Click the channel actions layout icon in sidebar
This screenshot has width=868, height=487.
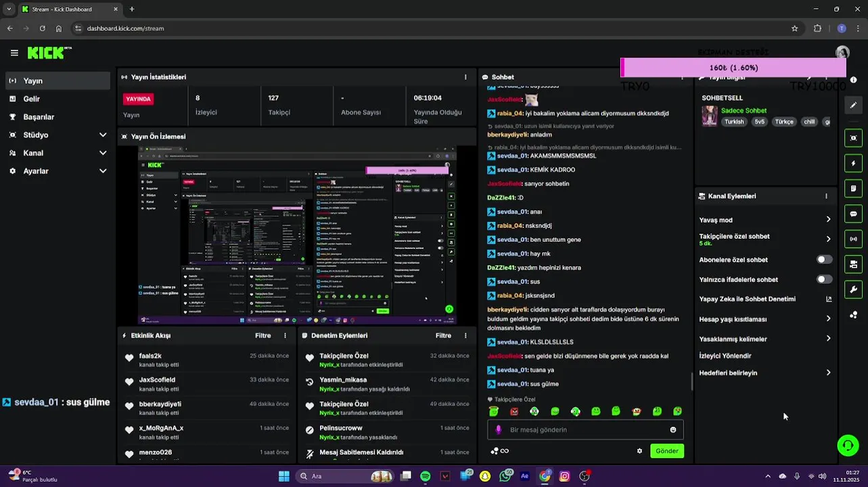tap(853, 264)
